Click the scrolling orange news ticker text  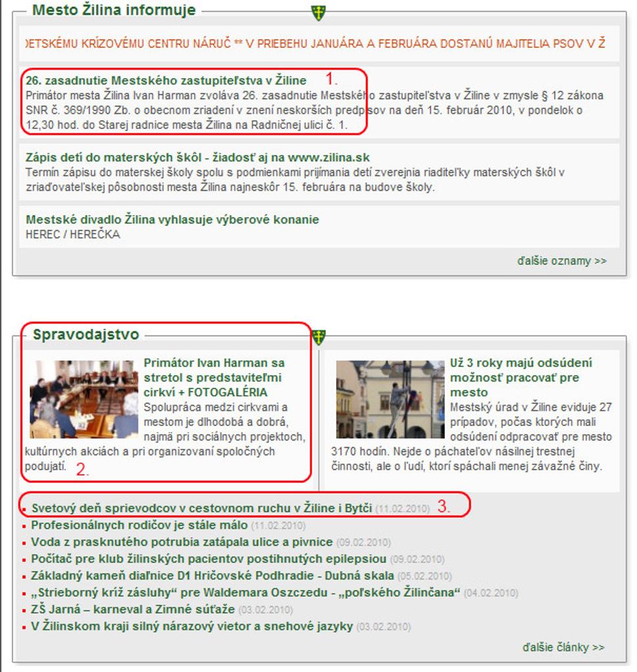pyautogui.click(x=316, y=43)
